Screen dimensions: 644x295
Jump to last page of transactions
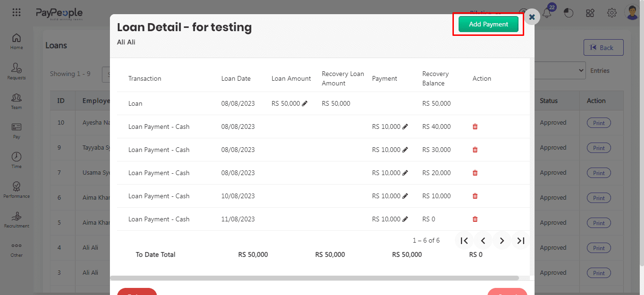521,241
